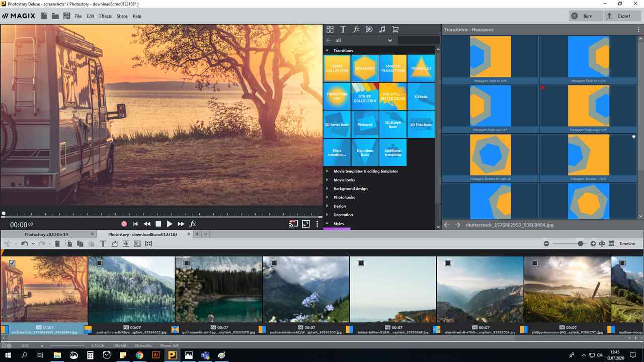Add a title with the T toolbar icon
The image size is (644, 362).
103,243
